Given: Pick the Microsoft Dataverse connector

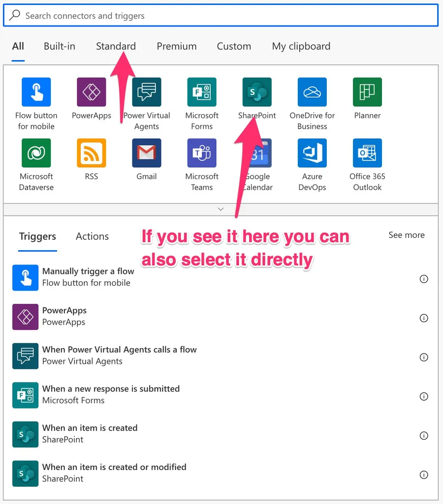Looking at the screenshot, I should point(36,153).
